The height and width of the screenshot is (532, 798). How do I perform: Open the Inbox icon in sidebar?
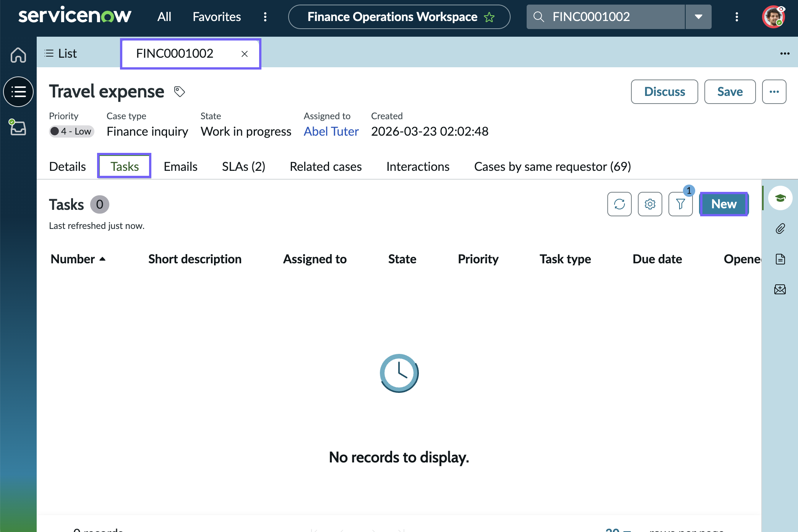click(x=18, y=127)
